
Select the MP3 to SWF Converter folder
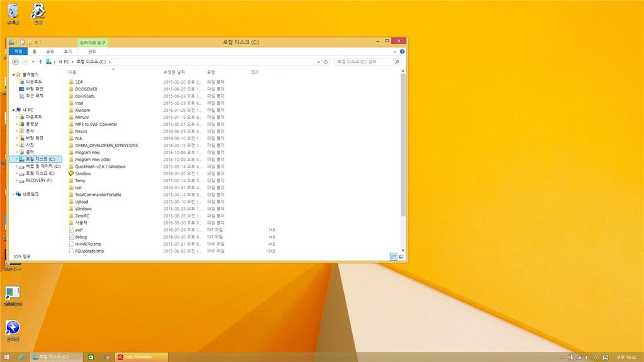(x=93, y=124)
